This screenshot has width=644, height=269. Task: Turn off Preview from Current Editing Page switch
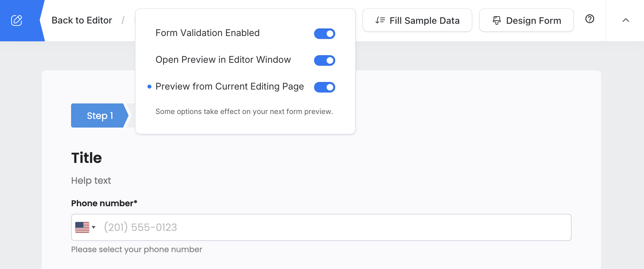click(324, 87)
